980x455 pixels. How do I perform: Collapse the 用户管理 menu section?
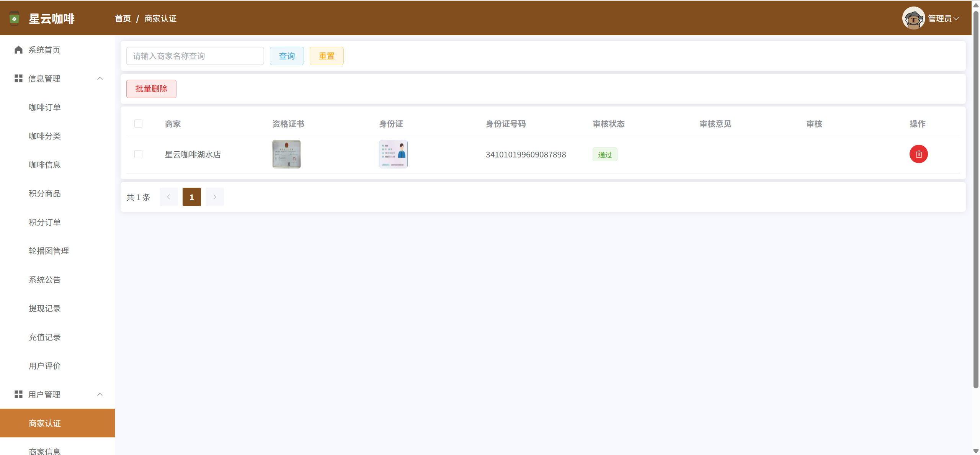100,394
